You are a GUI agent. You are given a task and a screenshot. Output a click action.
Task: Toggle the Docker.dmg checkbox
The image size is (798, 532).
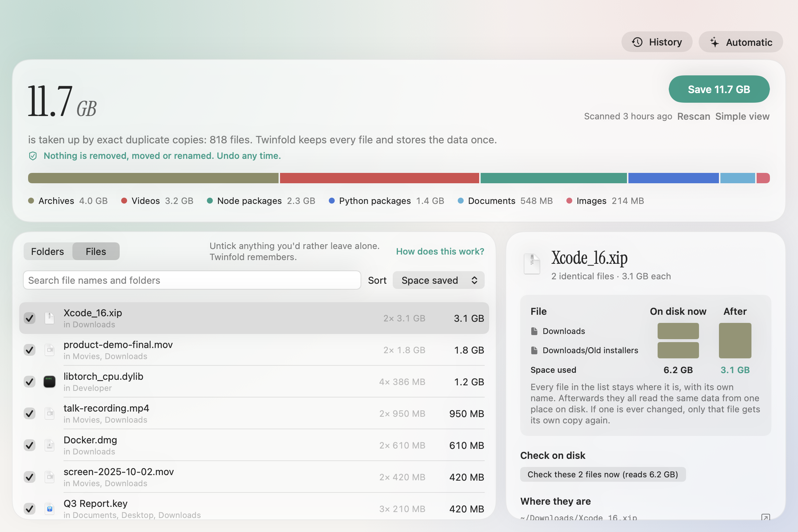30,445
